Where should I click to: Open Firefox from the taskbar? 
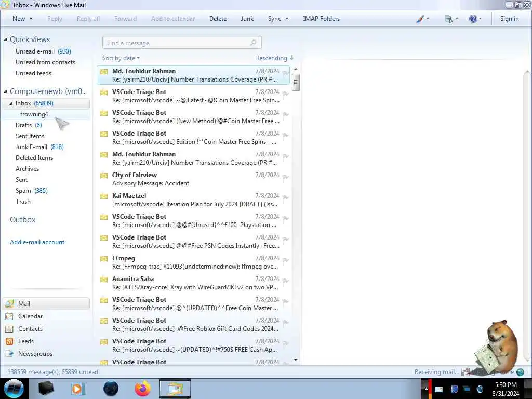point(143,389)
